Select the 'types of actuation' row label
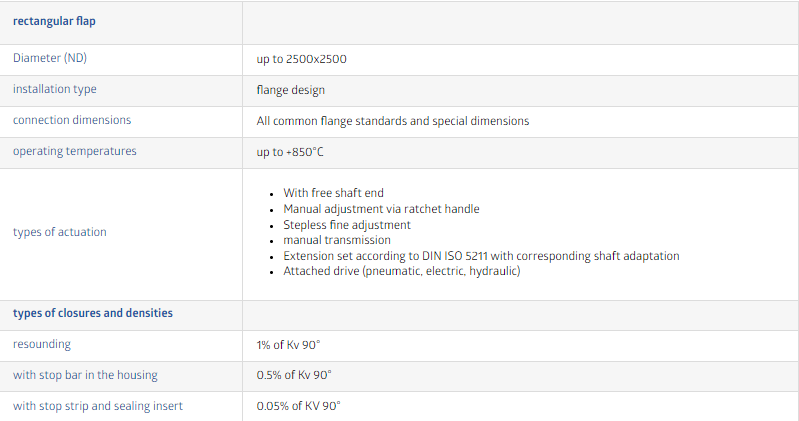The width and height of the screenshot is (799, 421). coord(60,232)
